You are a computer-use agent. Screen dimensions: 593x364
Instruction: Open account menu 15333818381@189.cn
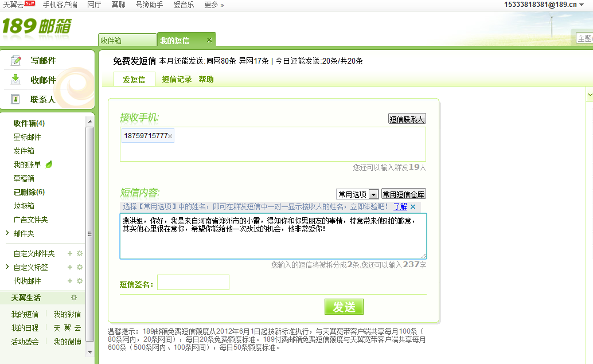click(544, 5)
